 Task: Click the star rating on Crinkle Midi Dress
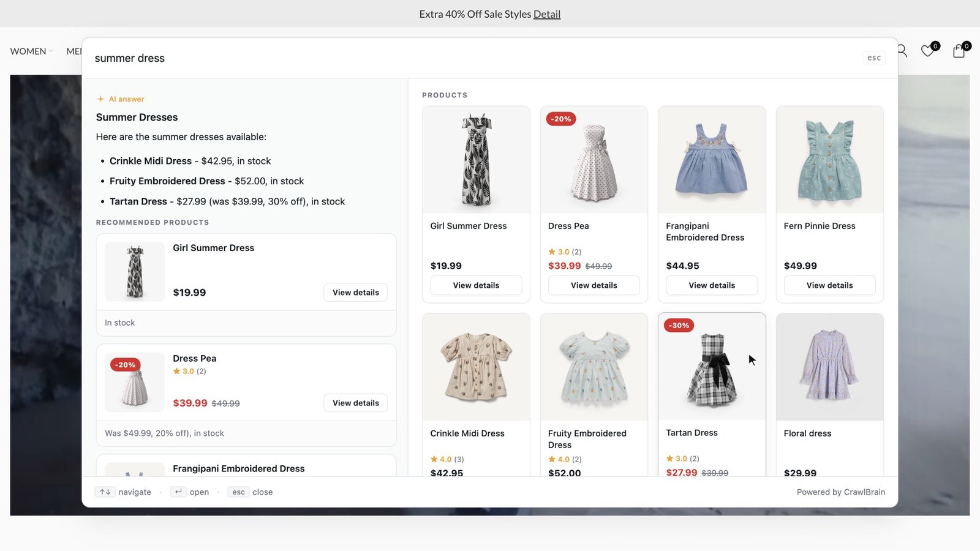tap(447, 459)
